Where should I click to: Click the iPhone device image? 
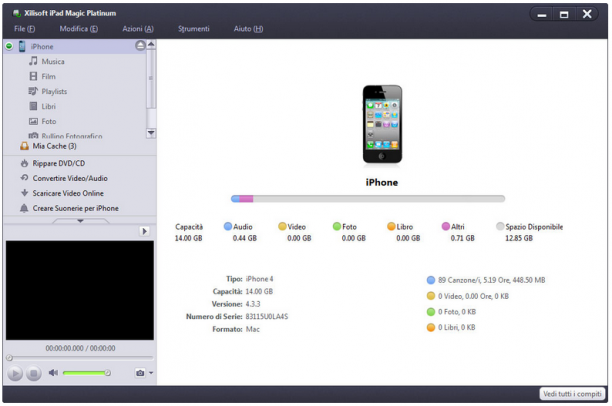coord(382,124)
